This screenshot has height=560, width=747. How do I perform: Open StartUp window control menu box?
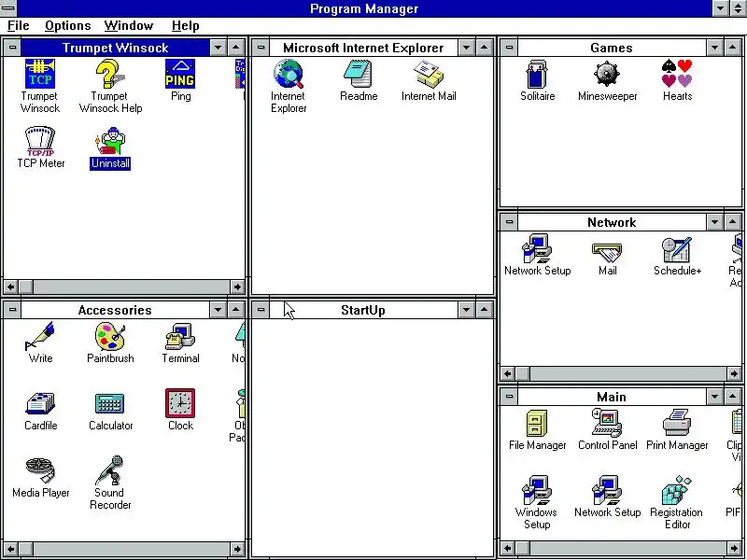261,310
